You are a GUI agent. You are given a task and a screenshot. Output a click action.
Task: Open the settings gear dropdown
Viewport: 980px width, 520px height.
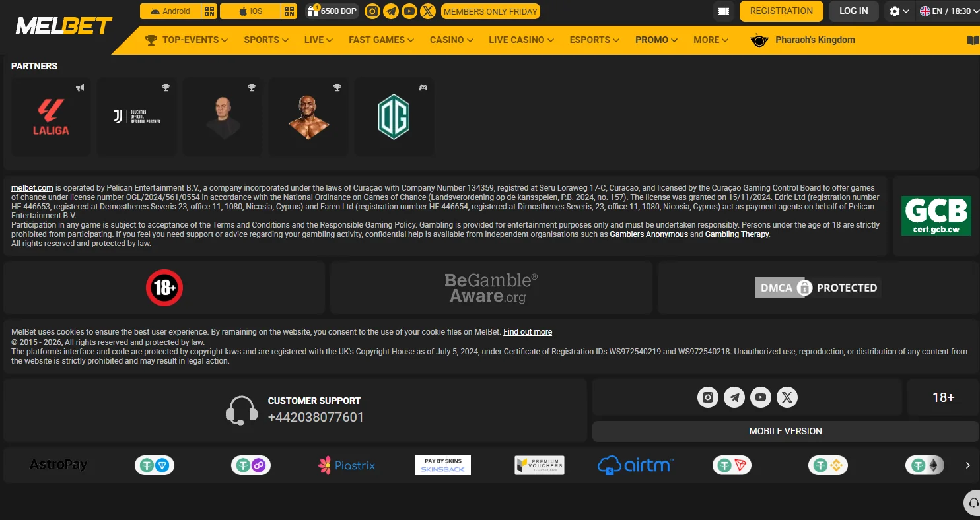(899, 11)
